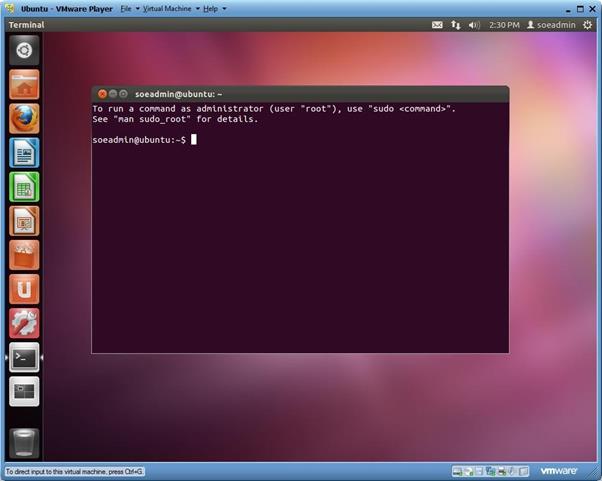Open Ubuntu Software Center

24,254
